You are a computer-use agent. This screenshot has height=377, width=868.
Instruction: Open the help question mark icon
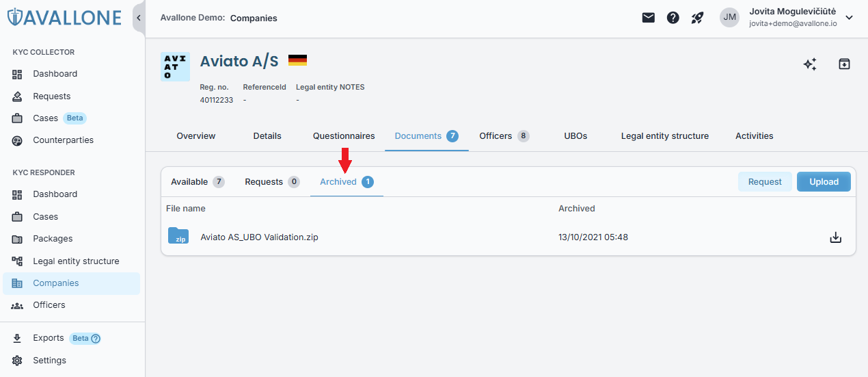[x=673, y=18]
